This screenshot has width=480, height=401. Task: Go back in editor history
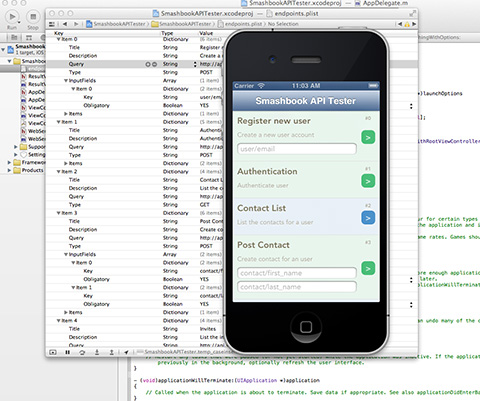65,24
